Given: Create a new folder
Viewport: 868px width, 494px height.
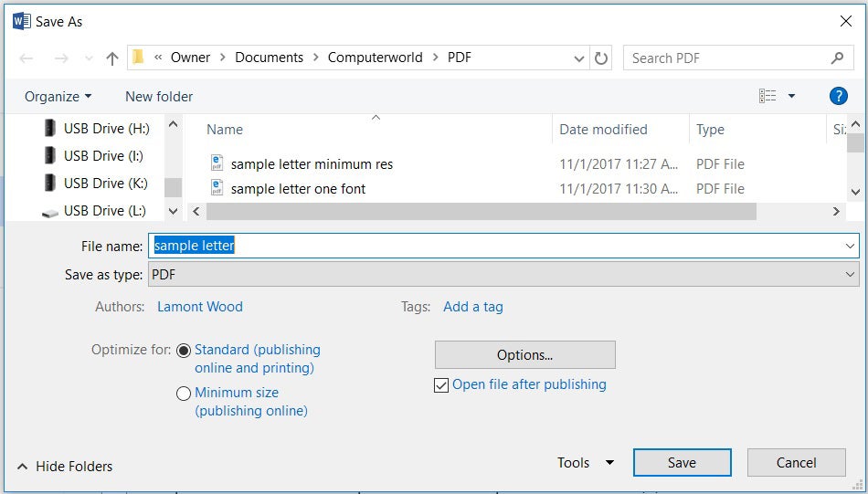Looking at the screenshot, I should coord(159,96).
